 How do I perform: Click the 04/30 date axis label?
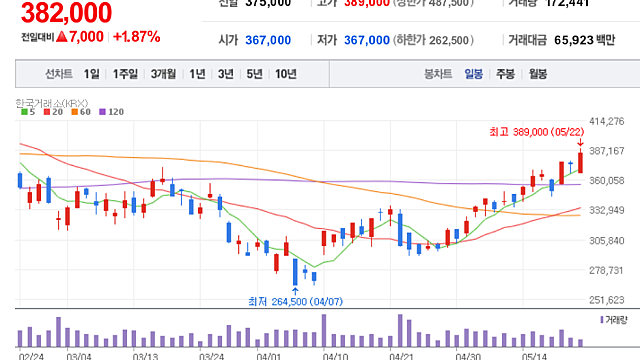[468, 356]
